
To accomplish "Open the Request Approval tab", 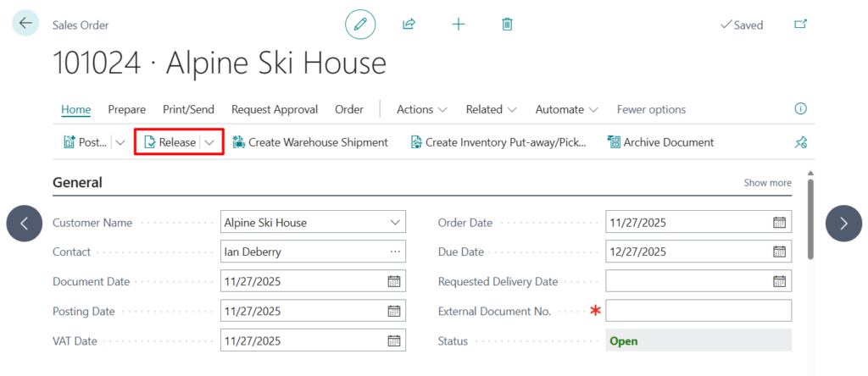I will 274,109.
